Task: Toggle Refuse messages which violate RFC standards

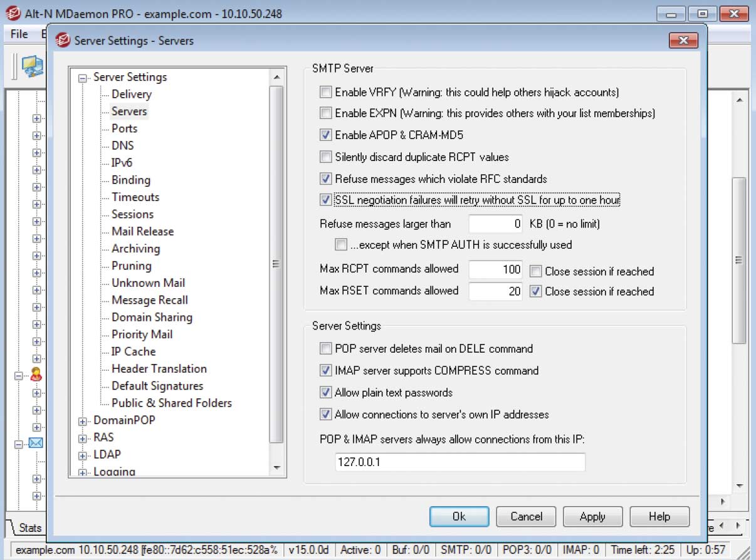Action: tap(325, 179)
